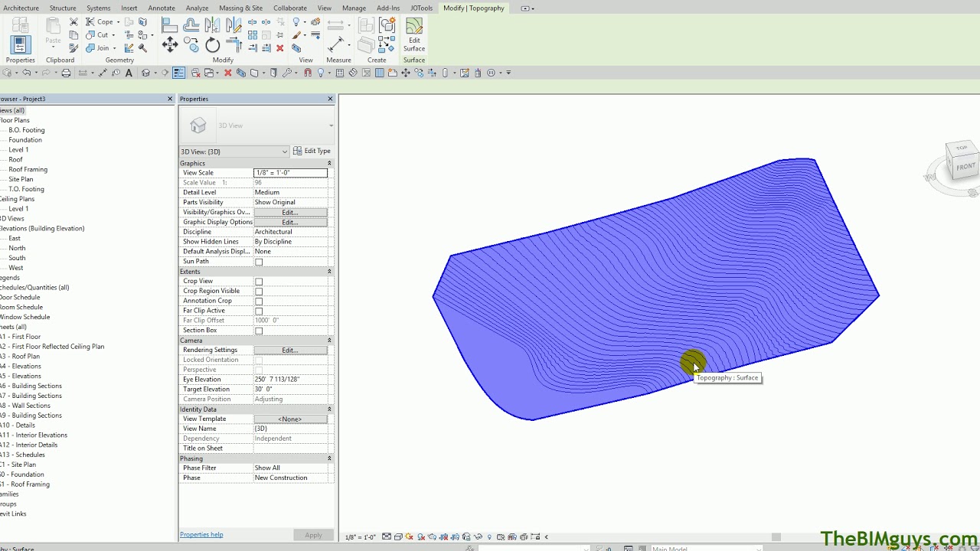The width and height of the screenshot is (980, 551).
Task: Open the JOTools tab
Action: coord(421,8)
